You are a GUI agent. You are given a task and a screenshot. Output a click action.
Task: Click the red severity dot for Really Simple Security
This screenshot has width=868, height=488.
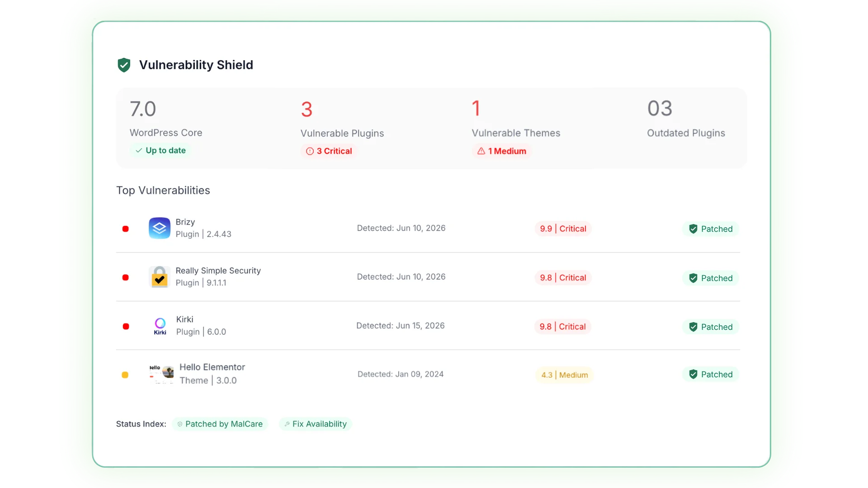[126, 277]
